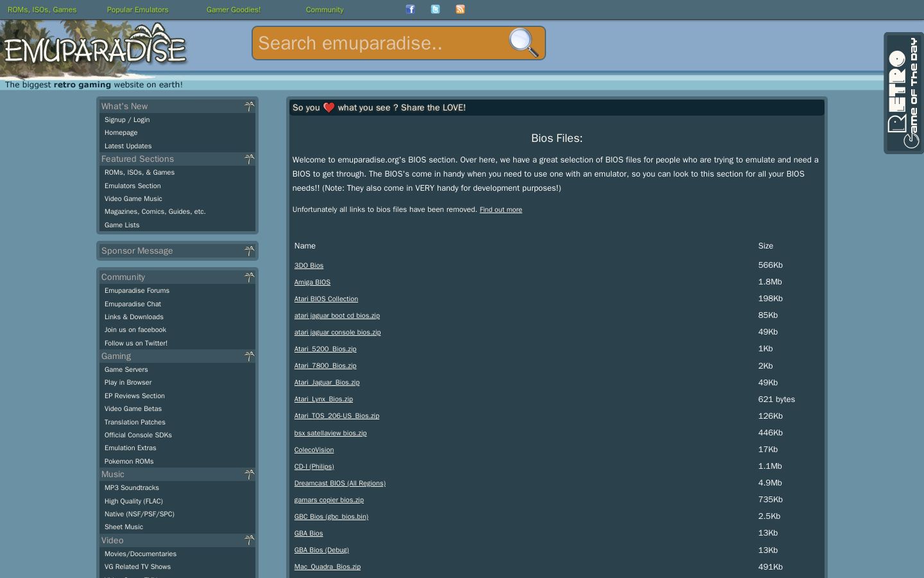Open Movies/Documentaries link

[141, 554]
